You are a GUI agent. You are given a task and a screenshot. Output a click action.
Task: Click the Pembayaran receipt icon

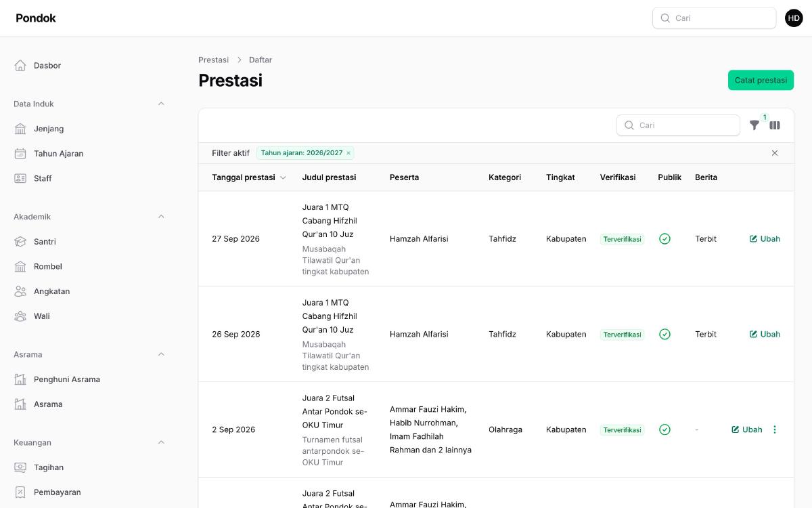(x=20, y=492)
